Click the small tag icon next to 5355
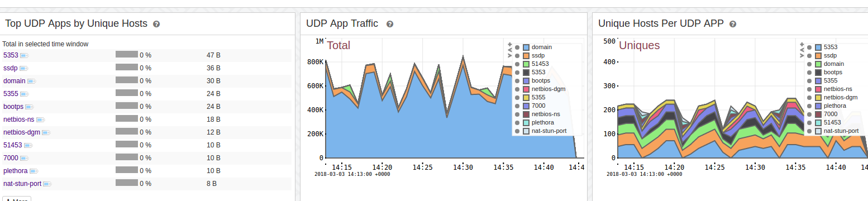The height and width of the screenshot is (201, 868). pos(25,94)
